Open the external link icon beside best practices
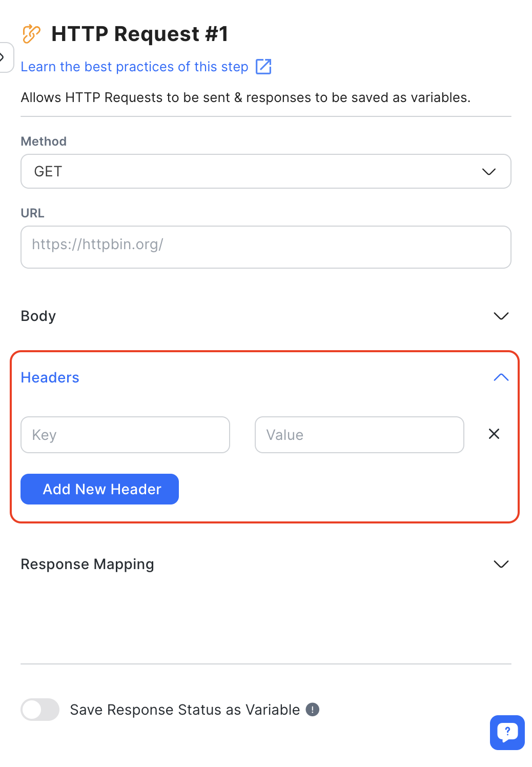The width and height of the screenshot is (532, 767). pyautogui.click(x=263, y=67)
